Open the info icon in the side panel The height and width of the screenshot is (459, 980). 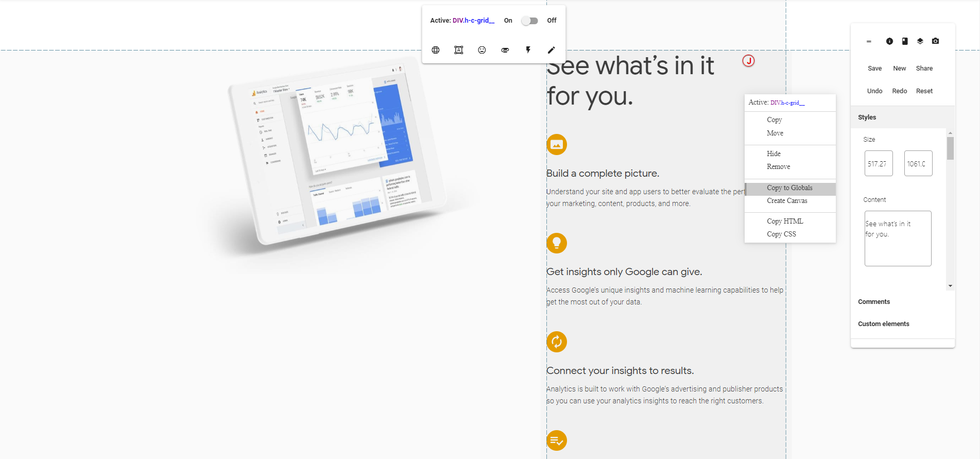coord(889,41)
